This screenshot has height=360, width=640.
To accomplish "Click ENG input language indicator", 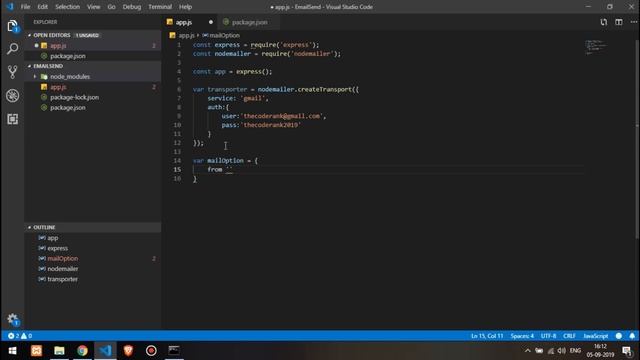I will [575, 351].
